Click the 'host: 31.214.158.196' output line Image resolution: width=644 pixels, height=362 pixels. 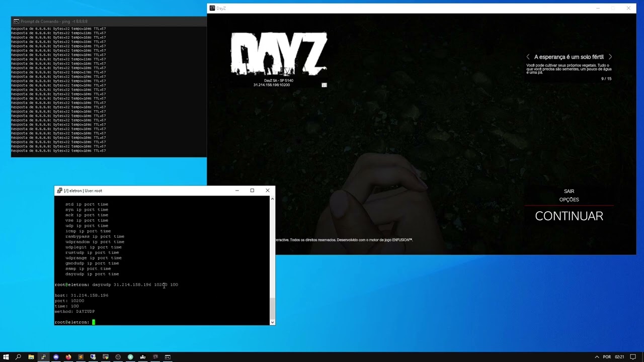point(82,295)
